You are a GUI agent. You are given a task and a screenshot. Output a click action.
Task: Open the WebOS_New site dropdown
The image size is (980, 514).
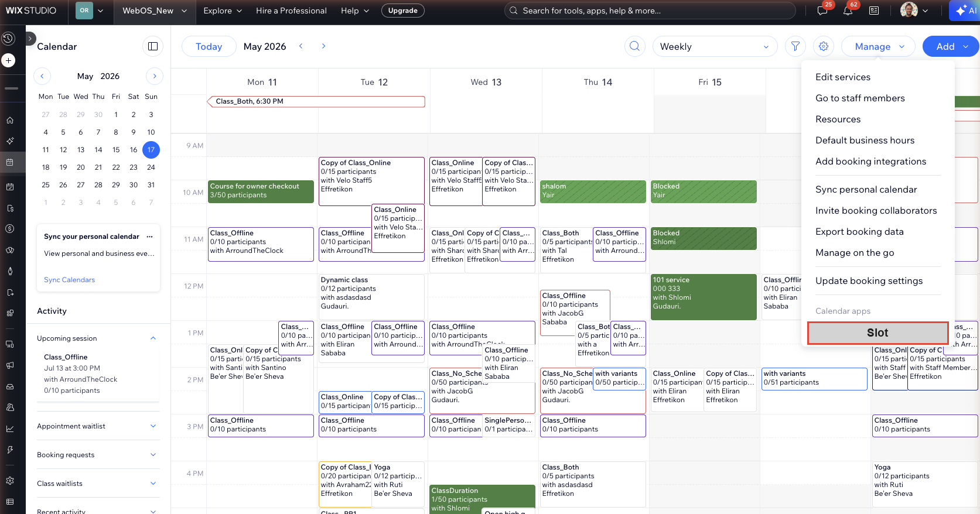155,11
